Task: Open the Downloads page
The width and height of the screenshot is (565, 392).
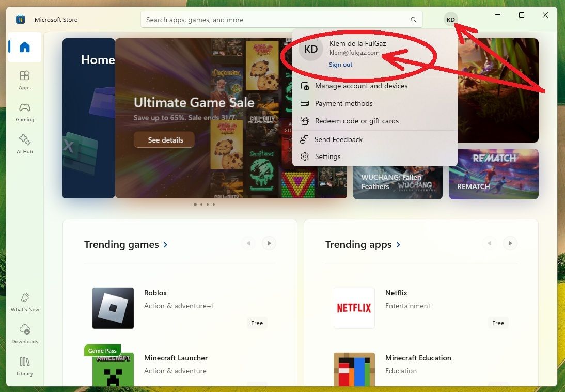Action: (x=24, y=334)
